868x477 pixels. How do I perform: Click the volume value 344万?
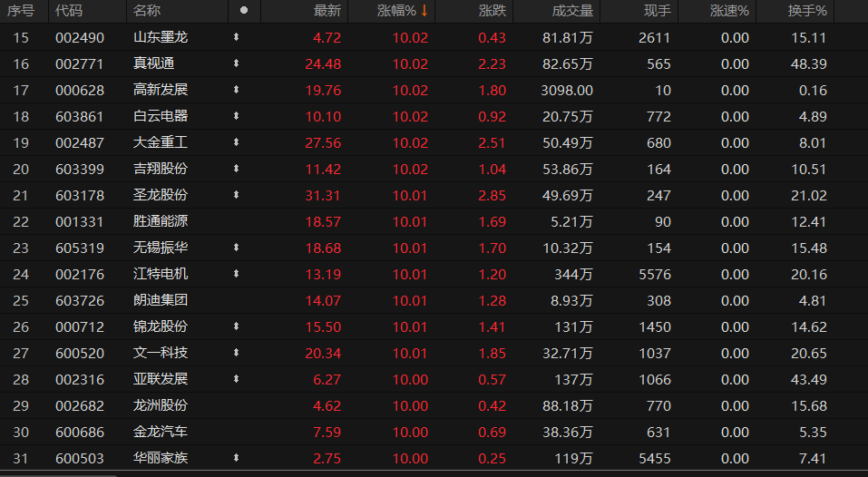coord(574,275)
